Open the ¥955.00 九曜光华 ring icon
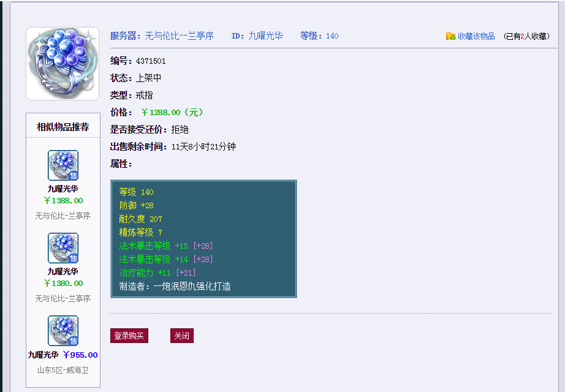Image resolution: width=565 pixels, height=392 pixels. (63, 331)
